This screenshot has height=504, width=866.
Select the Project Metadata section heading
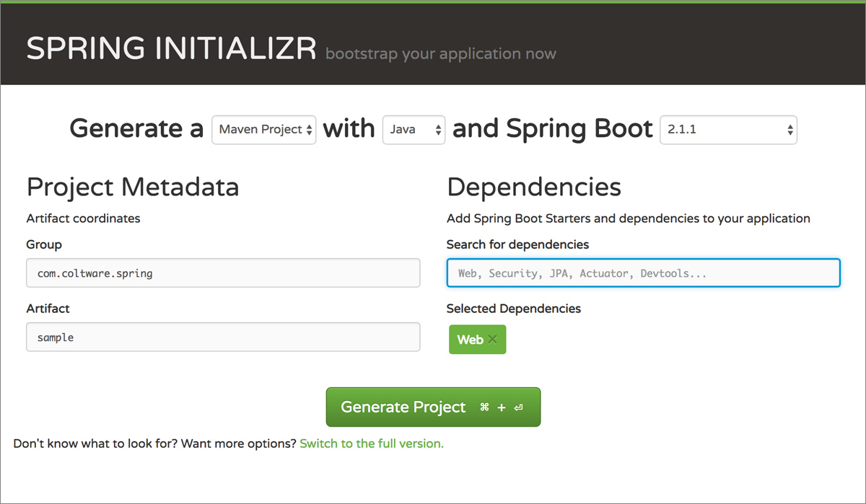[132, 187]
